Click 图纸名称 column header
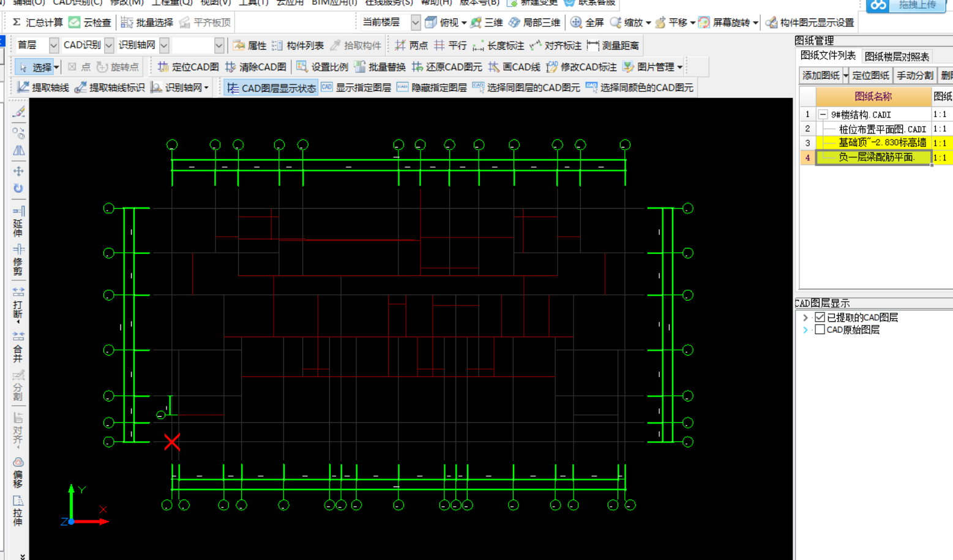 (873, 97)
